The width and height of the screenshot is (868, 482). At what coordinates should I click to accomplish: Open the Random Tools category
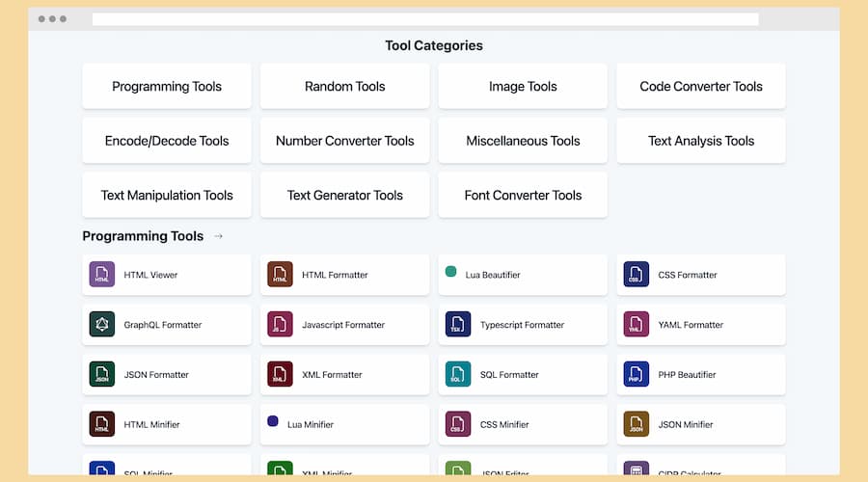(345, 87)
